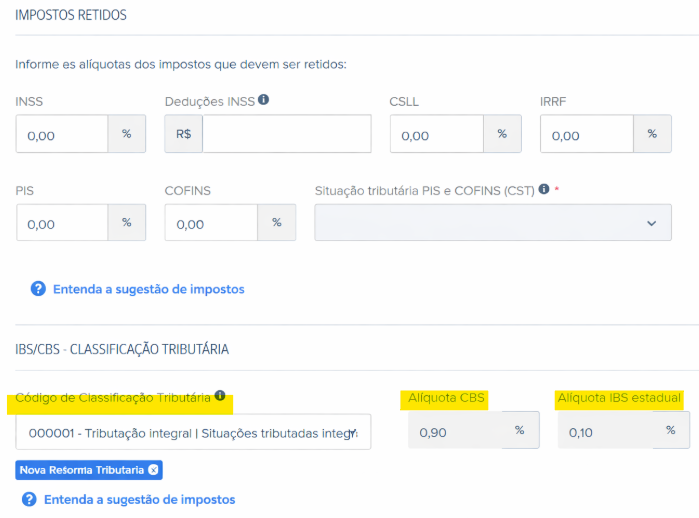Screen dimensions: 699x518
Task: Click into the IRRF rate field
Action: (x=586, y=134)
